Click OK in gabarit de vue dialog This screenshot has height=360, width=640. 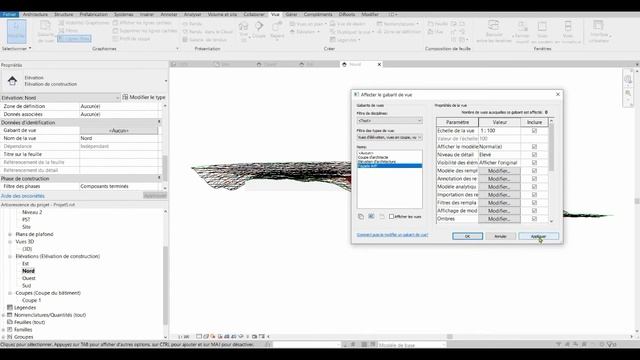click(467, 236)
